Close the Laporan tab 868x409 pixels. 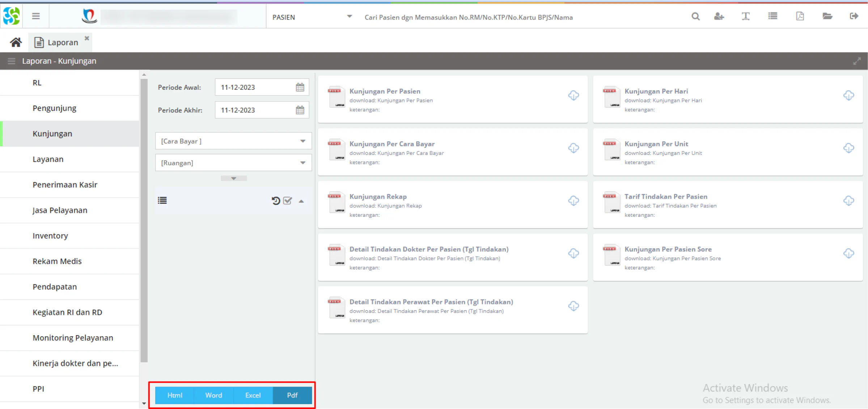pyautogui.click(x=87, y=38)
